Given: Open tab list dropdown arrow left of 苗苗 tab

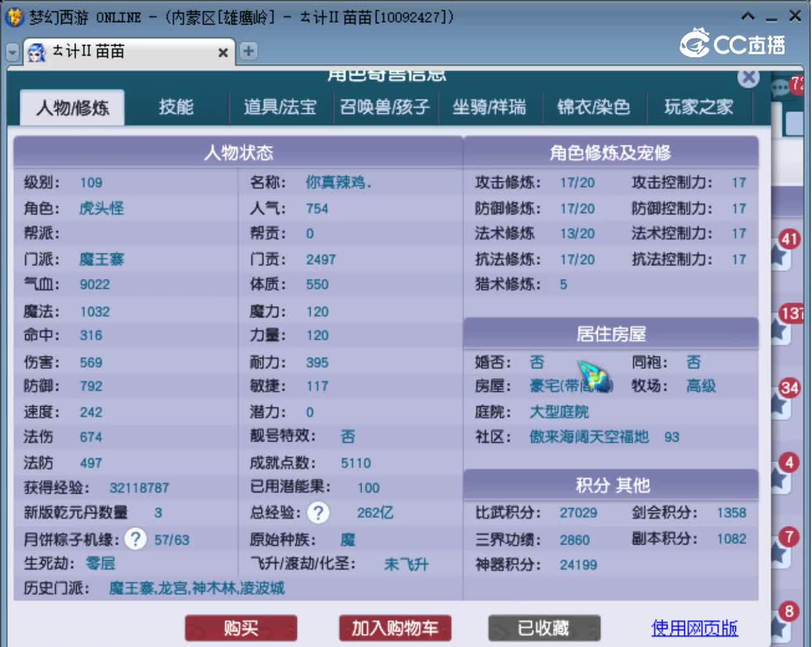Looking at the screenshot, I should click(x=13, y=52).
